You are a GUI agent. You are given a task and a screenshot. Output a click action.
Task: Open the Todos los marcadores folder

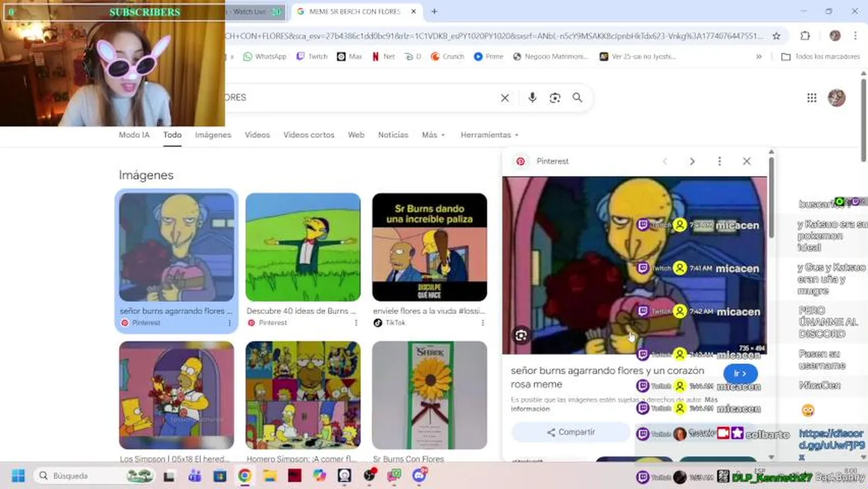tap(820, 56)
